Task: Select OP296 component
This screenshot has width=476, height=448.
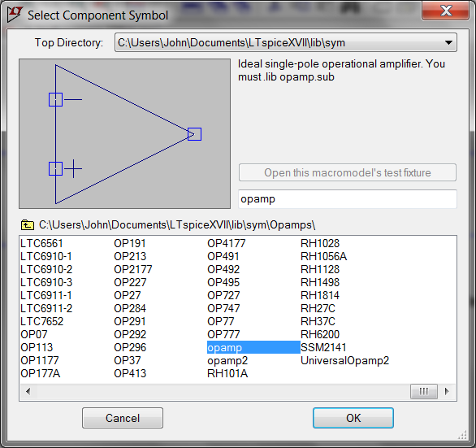Action: coord(130,347)
